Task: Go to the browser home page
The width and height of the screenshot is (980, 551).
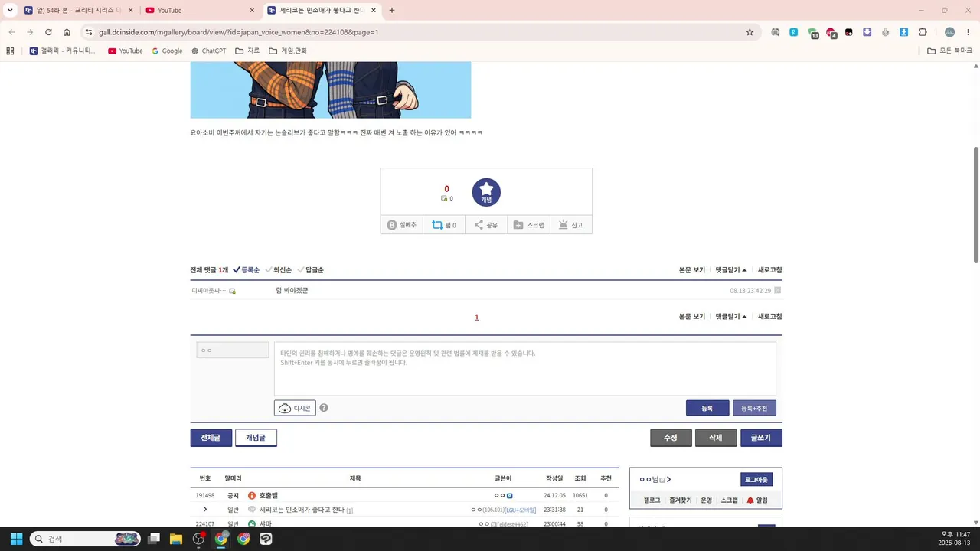Action: [x=67, y=32]
